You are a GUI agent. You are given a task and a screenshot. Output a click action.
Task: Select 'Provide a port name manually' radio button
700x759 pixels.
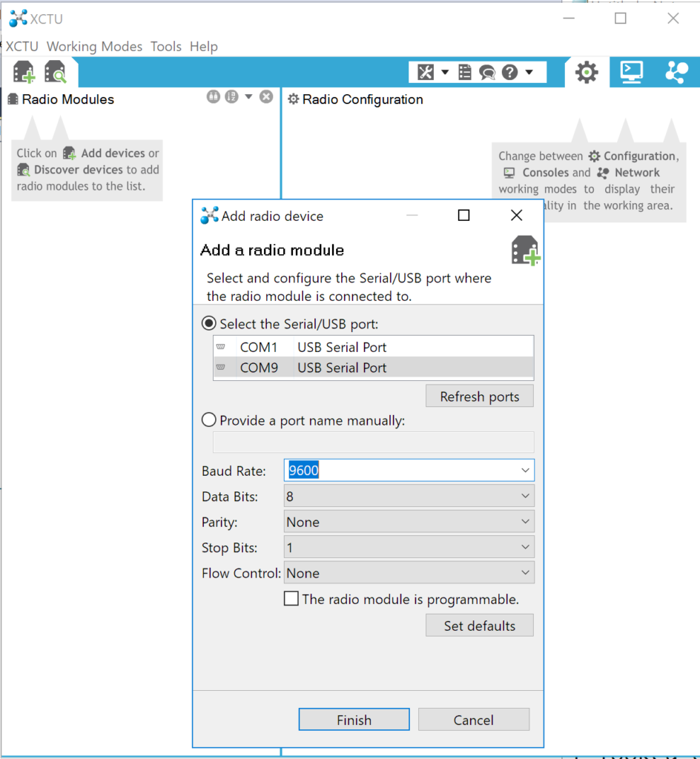208,420
